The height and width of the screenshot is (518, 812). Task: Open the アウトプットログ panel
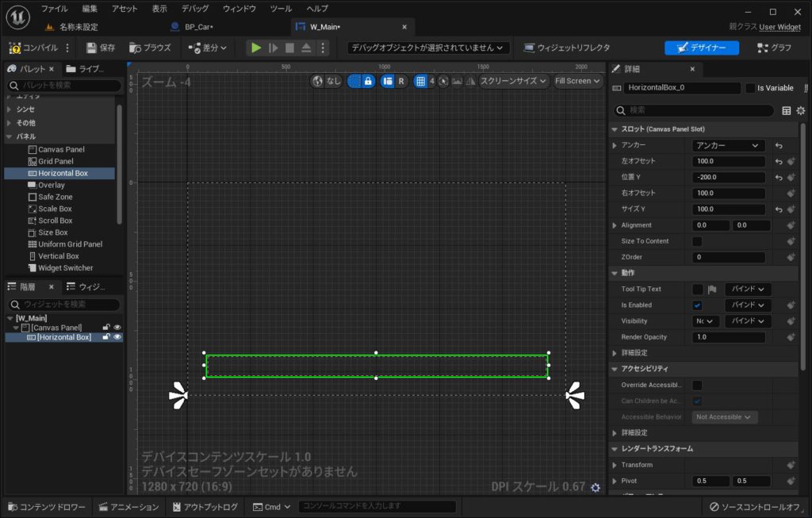(x=205, y=507)
